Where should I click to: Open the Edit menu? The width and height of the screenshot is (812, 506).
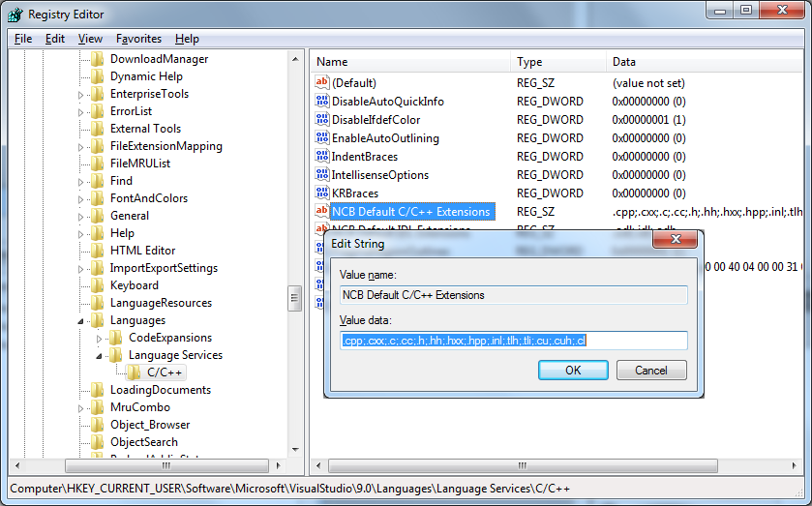[x=55, y=39]
